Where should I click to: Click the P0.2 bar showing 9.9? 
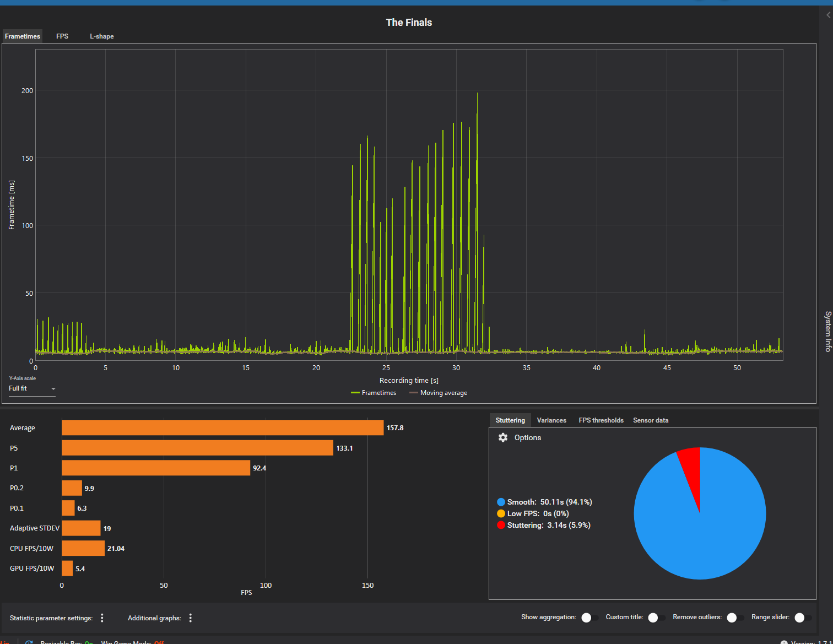tap(72, 488)
